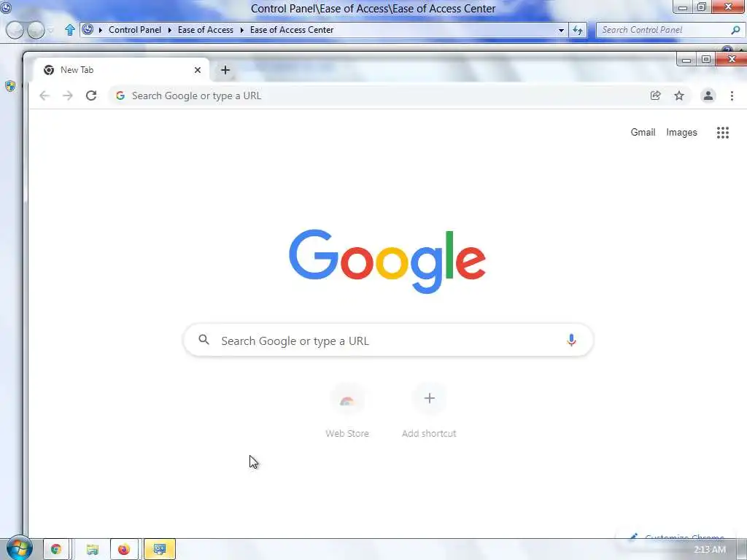Open the Images link
This screenshot has height=560, width=747.
coord(681,133)
